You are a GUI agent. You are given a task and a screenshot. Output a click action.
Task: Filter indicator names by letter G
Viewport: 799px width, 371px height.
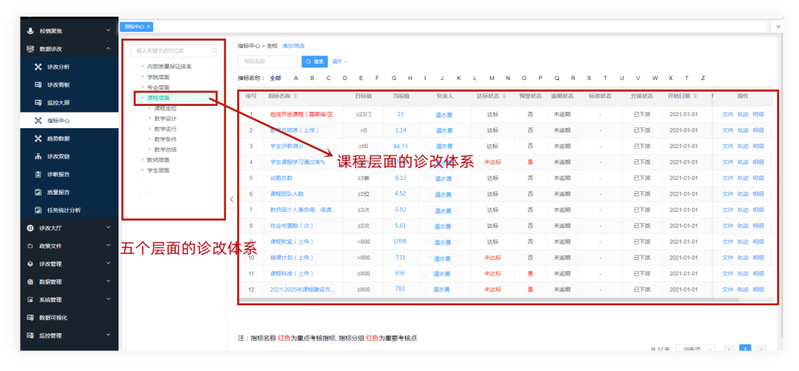(x=394, y=78)
